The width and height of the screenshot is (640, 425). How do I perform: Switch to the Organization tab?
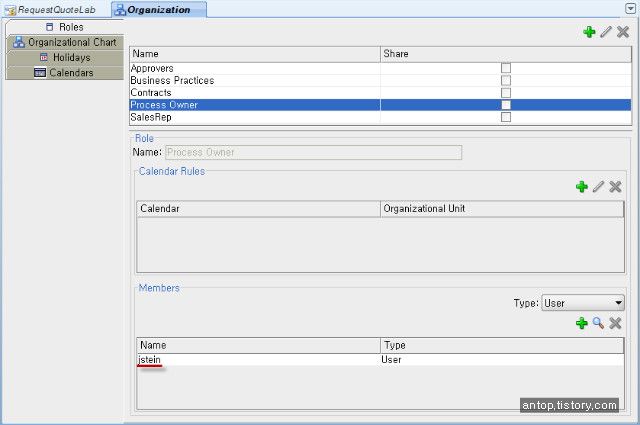(x=159, y=10)
